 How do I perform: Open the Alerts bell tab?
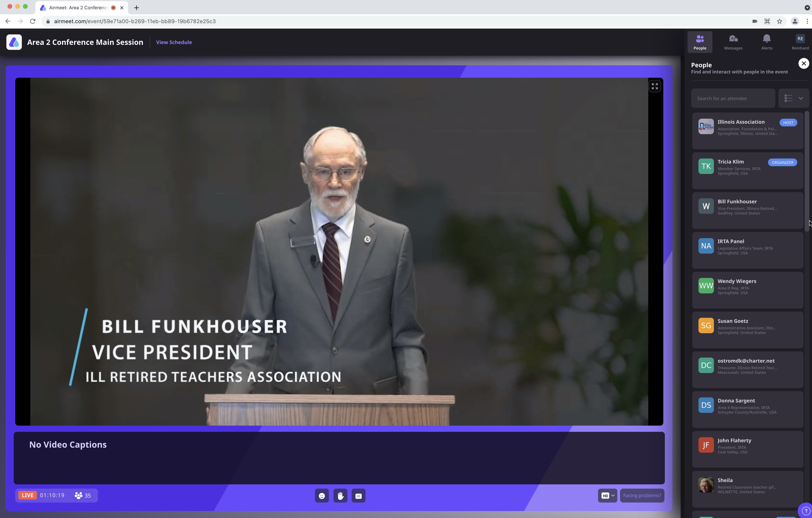[766, 42]
